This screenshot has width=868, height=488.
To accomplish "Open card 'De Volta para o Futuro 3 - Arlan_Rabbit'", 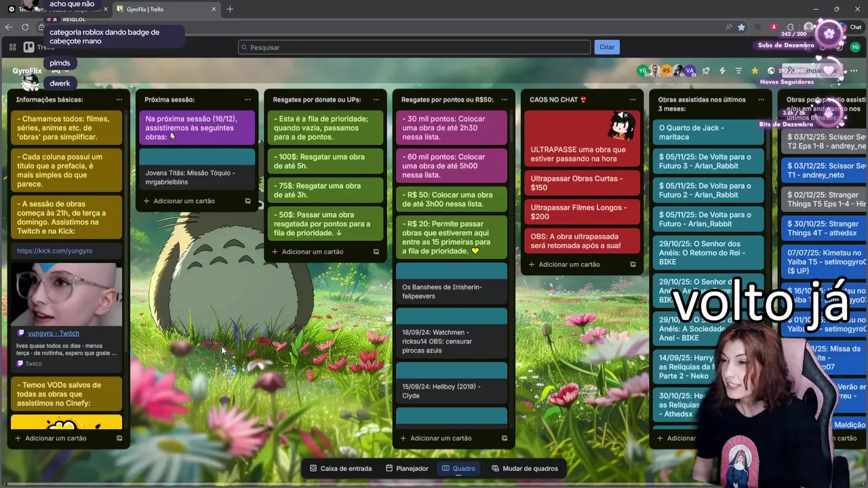I will point(708,161).
